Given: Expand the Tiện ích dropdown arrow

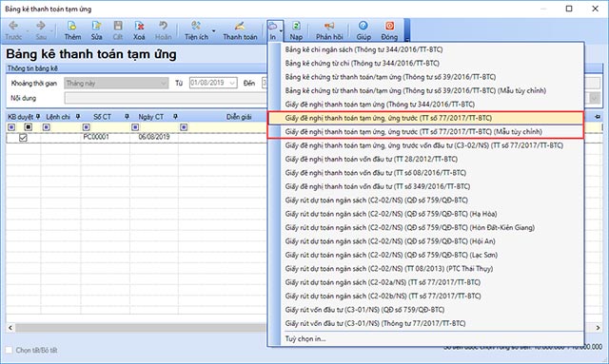Looking at the screenshot, I should point(213,30).
